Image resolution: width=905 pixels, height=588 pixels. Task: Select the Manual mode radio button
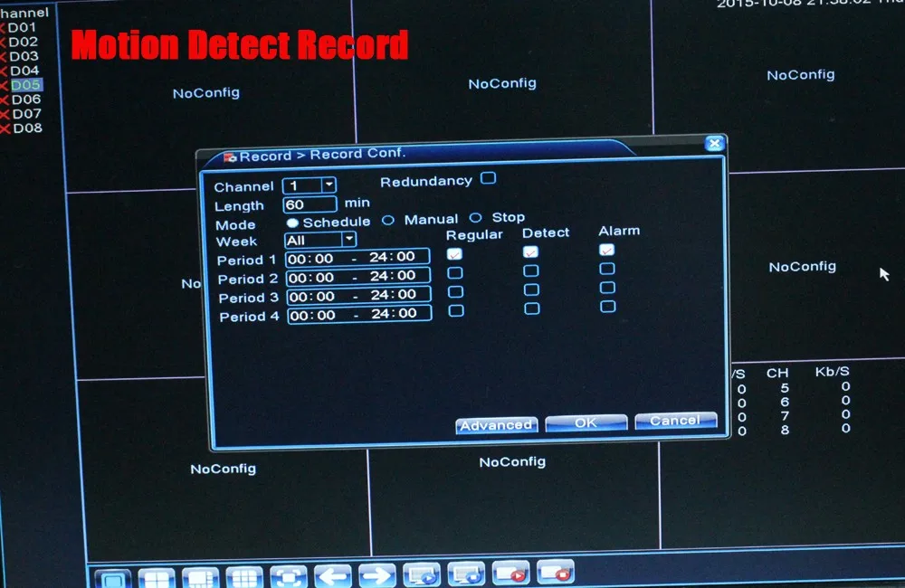(388, 220)
